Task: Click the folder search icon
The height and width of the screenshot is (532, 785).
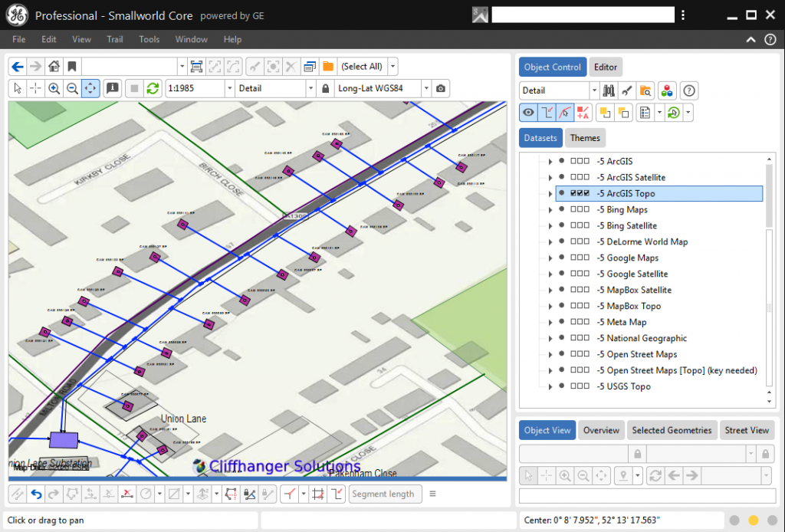Action: (645, 90)
